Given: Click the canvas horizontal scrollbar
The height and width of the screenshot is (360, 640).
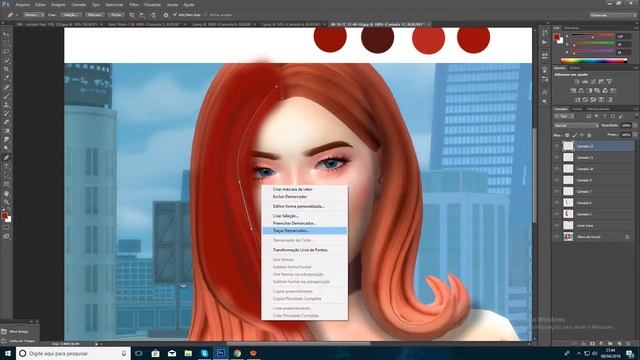Looking at the screenshot, I should point(298,343).
